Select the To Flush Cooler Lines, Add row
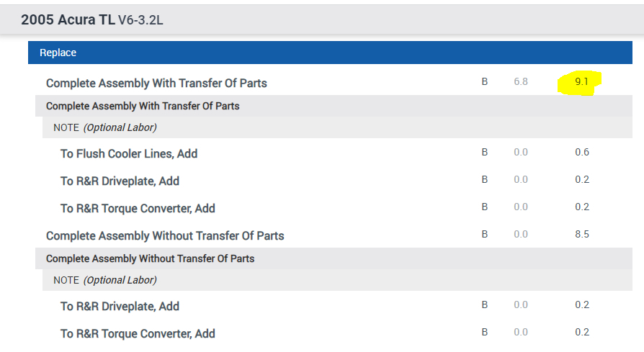Image resolution: width=644 pixels, height=352 pixels. tap(129, 153)
